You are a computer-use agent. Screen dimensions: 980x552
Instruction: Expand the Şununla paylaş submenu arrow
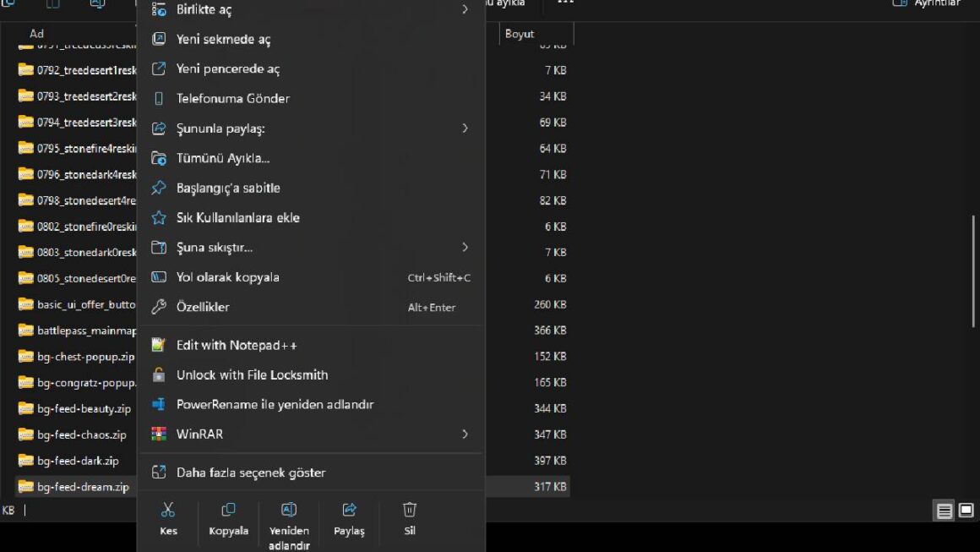pos(465,128)
